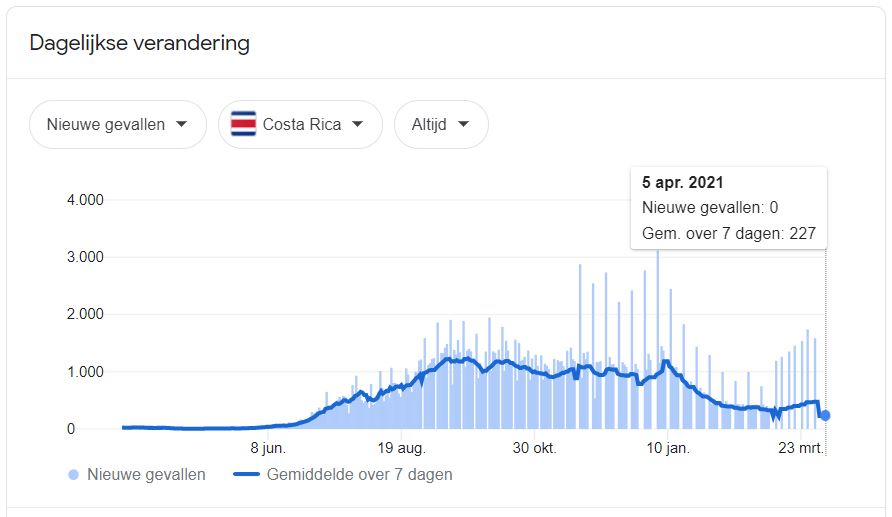Click the arrow next to Nieuwe gevallen
The height and width of the screenshot is (517, 892).
(181, 124)
